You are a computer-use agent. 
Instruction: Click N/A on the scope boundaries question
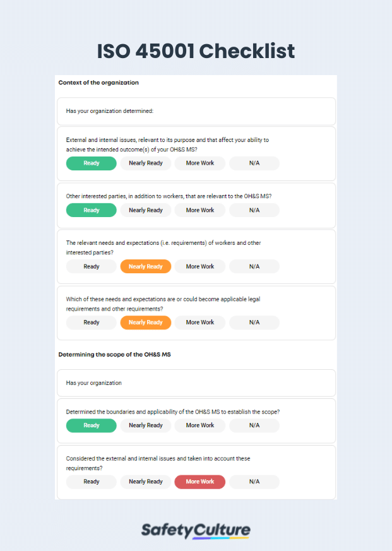click(x=254, y=425)
